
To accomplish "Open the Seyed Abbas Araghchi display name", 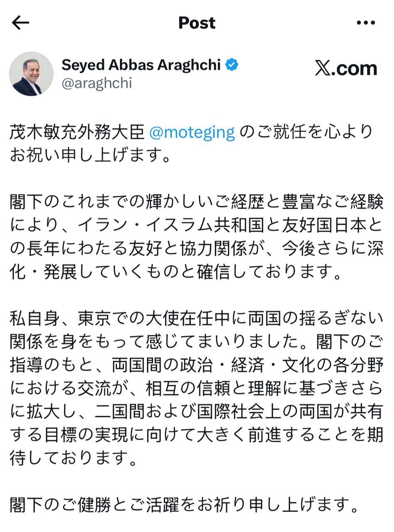I will [x=141, y=65].
